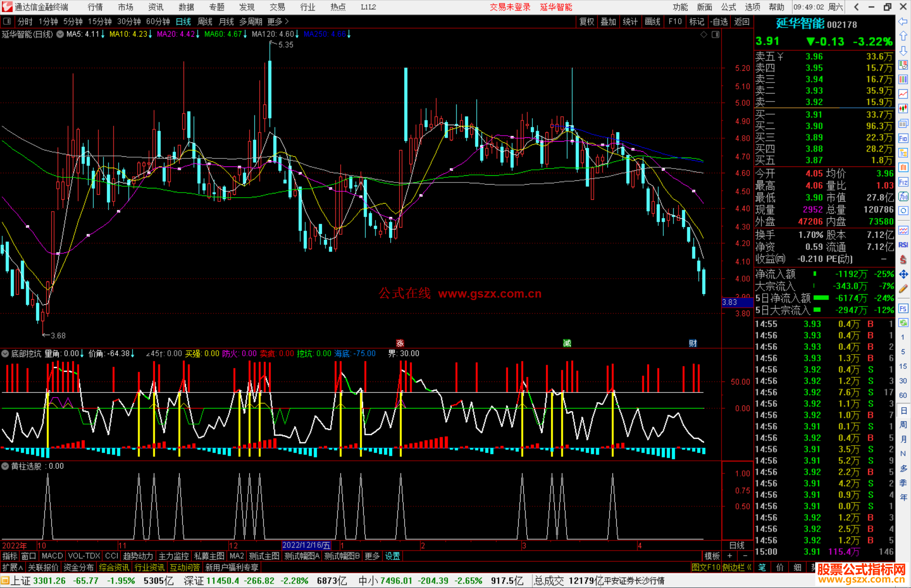Click the plus zoom-in chart button
The height and width of the screenshot is (588, 911).
(730, 556)
